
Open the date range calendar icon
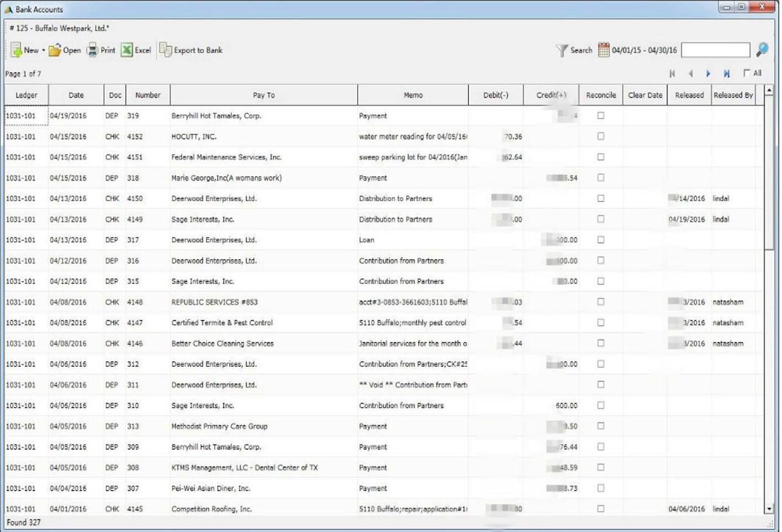604,51
